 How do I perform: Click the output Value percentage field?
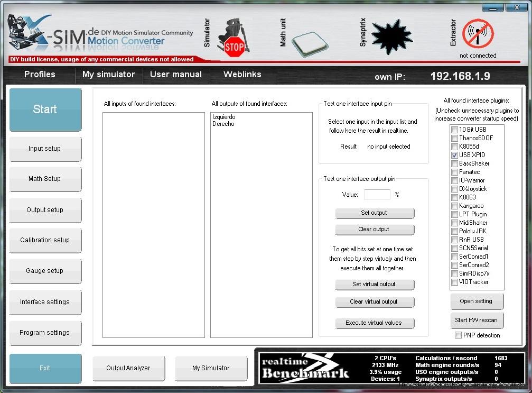point(377,195)
